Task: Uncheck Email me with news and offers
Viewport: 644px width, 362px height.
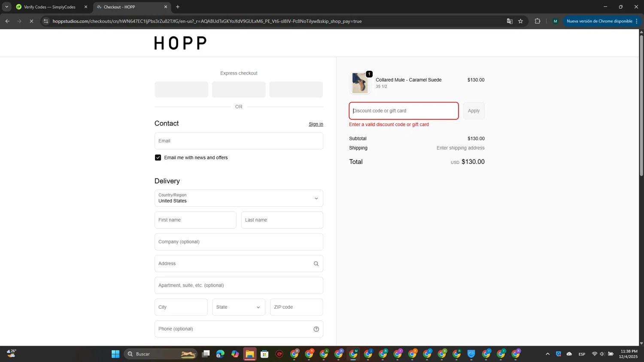Action: click(x=158, y=157)
